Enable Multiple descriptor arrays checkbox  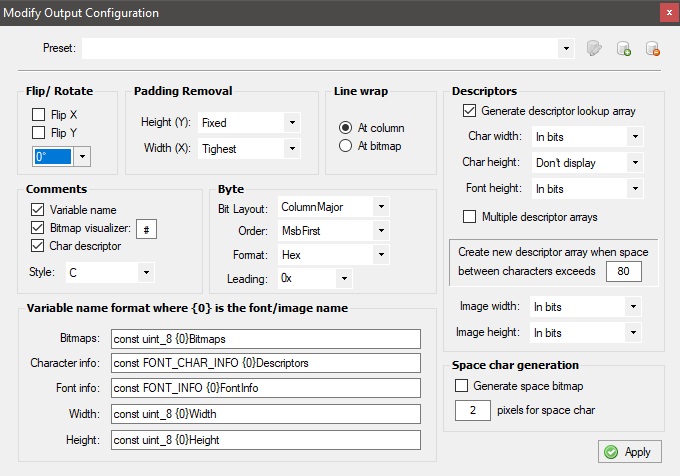point(469,216)
